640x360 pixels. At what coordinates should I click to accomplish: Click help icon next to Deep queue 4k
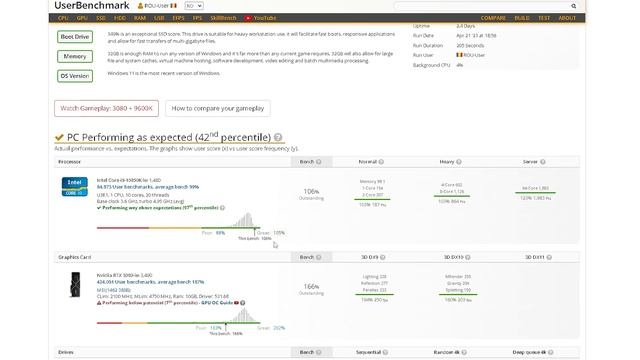pos(551,352)
